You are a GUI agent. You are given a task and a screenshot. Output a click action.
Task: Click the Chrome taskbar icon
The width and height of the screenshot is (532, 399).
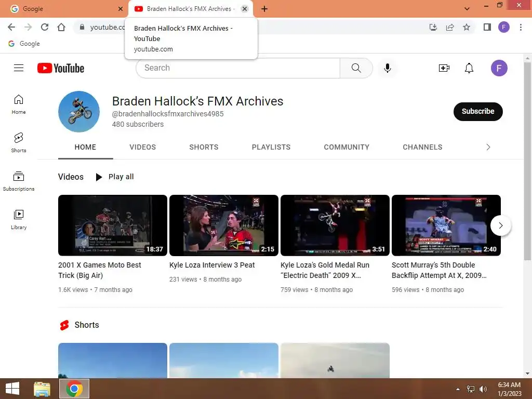click(74, 389)
